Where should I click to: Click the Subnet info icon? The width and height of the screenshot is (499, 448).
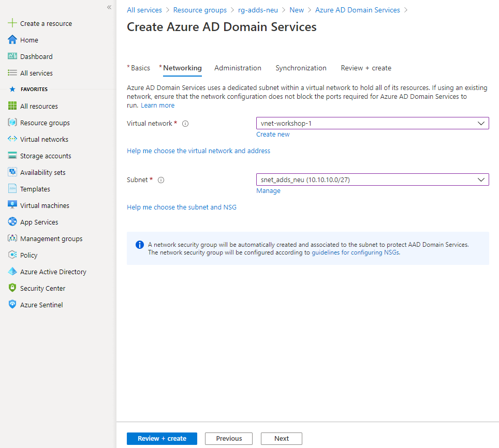tap(161, 180)
